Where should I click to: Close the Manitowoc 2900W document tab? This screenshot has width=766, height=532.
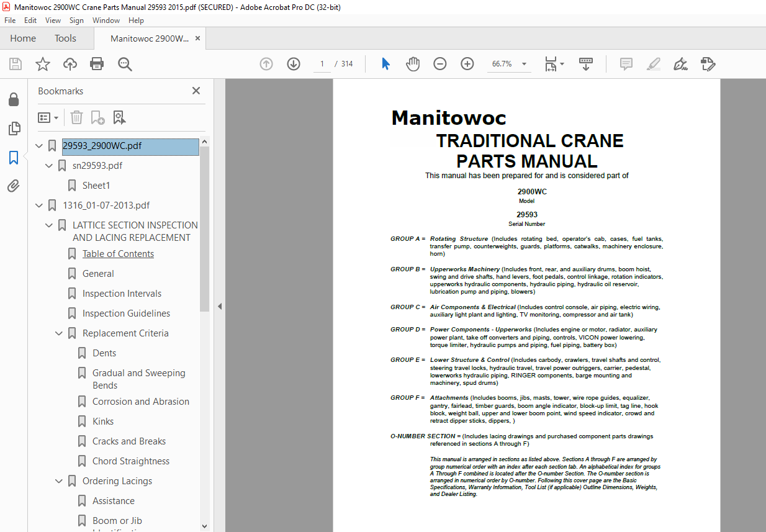(197, 38)
